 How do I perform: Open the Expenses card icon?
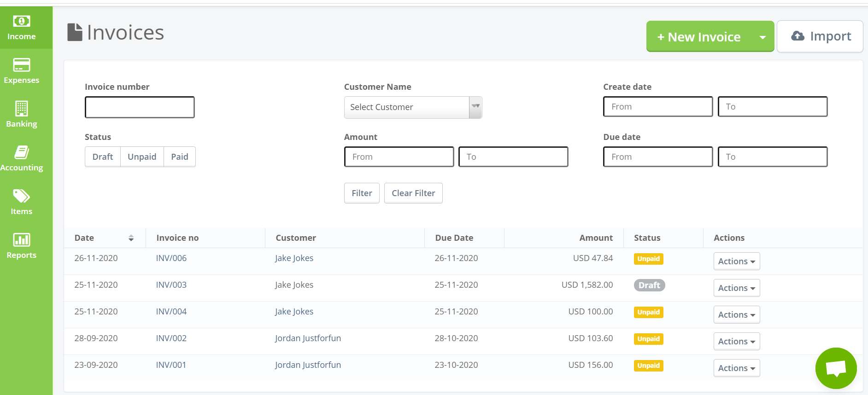point(22,65)
